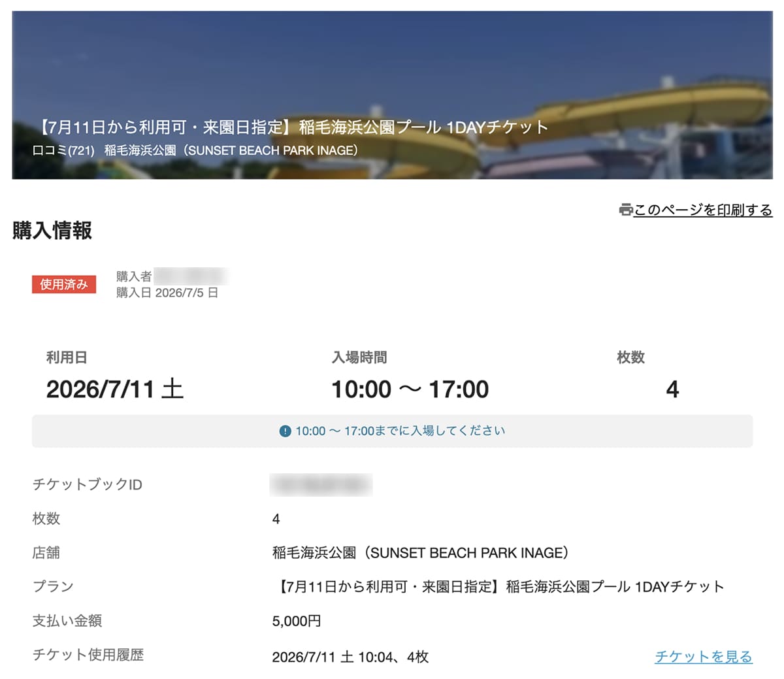Screen dimensions: 784x679
Task: Click the 枚数 heading above the large 4
Action: click(630, 357)
